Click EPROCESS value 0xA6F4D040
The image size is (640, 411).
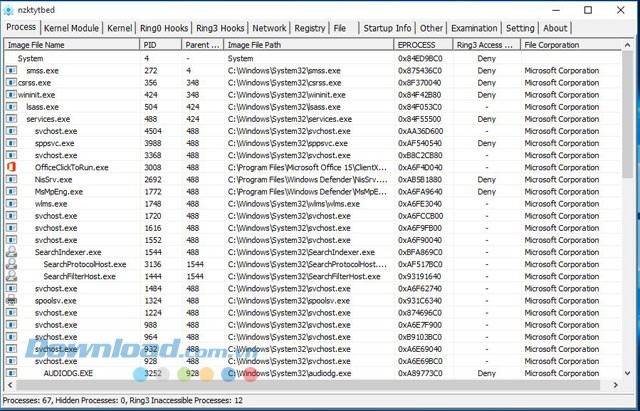click(x=420, y=167)
